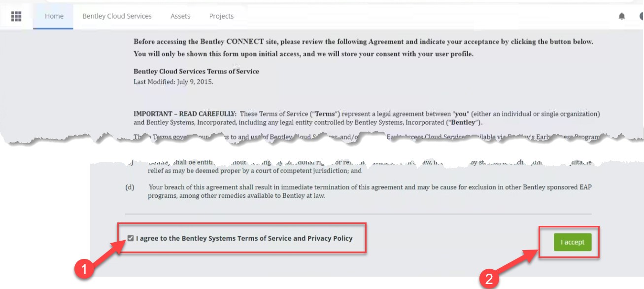The height and width of the screenshot is (289, 644).
Task: Open the user profile icon at top right
Action: click(641, 16)
